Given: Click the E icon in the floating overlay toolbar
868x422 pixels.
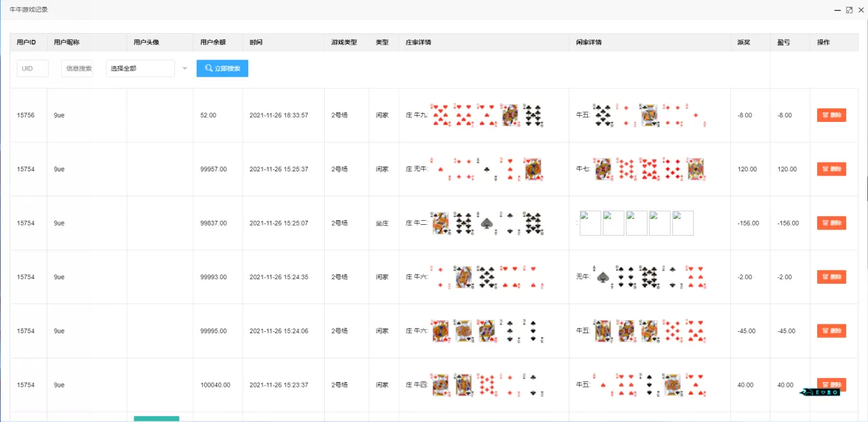Looking at the screenshot, I should click(x=818, y=392).
